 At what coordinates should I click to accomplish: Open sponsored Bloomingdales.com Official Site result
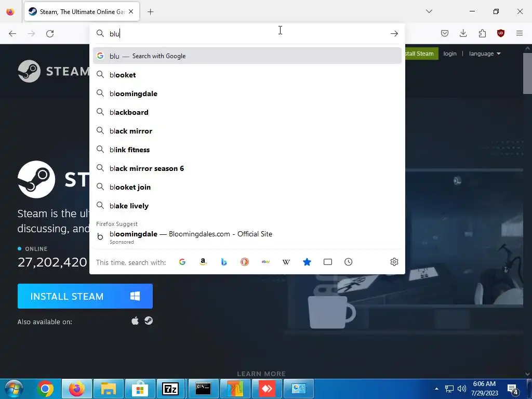[x=247, y=237]
